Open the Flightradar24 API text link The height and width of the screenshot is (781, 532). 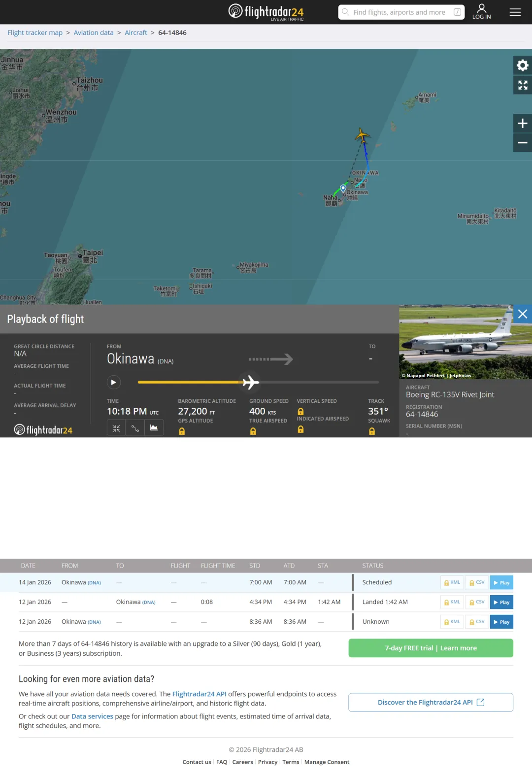point(199,694)
